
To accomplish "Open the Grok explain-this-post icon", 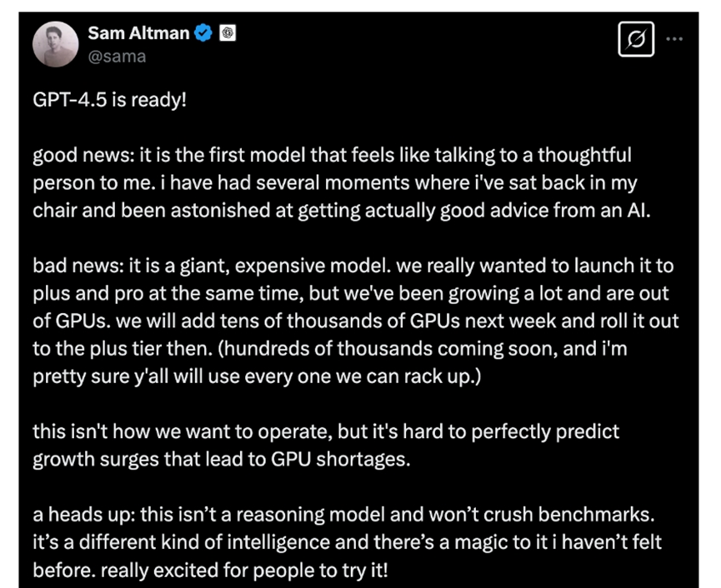I will [x=636, y=39].
